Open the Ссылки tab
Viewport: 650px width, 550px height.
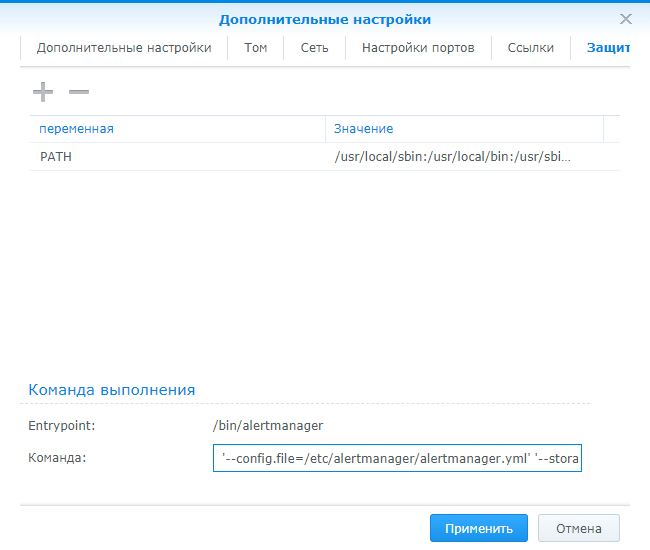(x=530, y=48)
